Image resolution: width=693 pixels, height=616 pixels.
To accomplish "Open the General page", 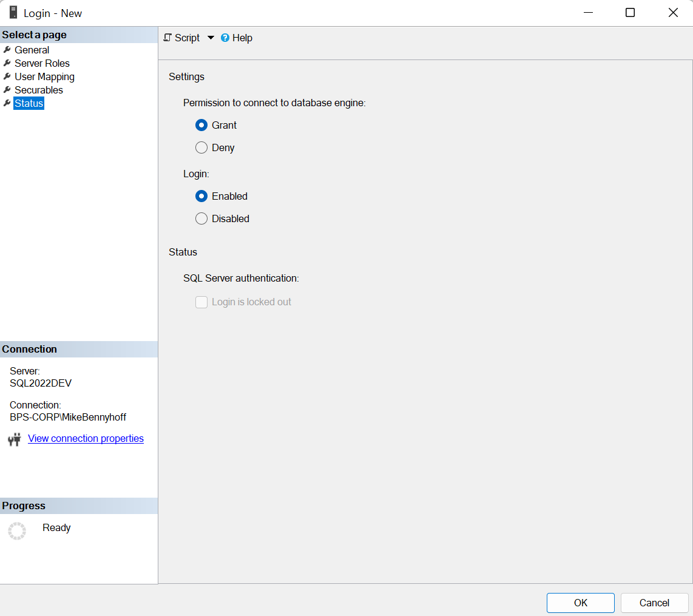I will click(x=32, y=50).
